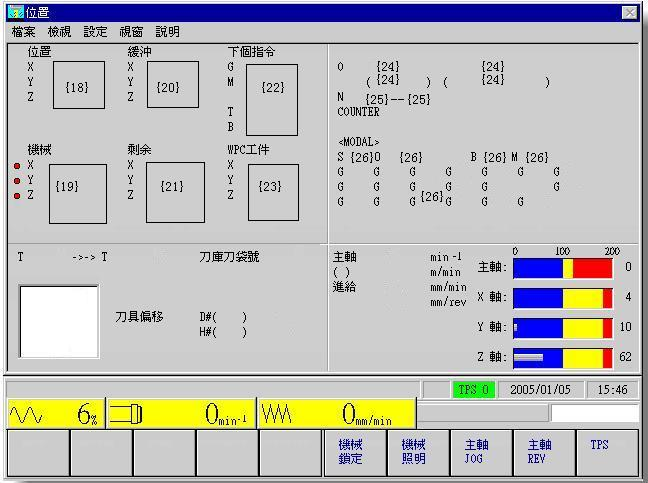Click the green TPS 0 indicator
The width and height of the screenshot is (648, 483).
point(473,390)
